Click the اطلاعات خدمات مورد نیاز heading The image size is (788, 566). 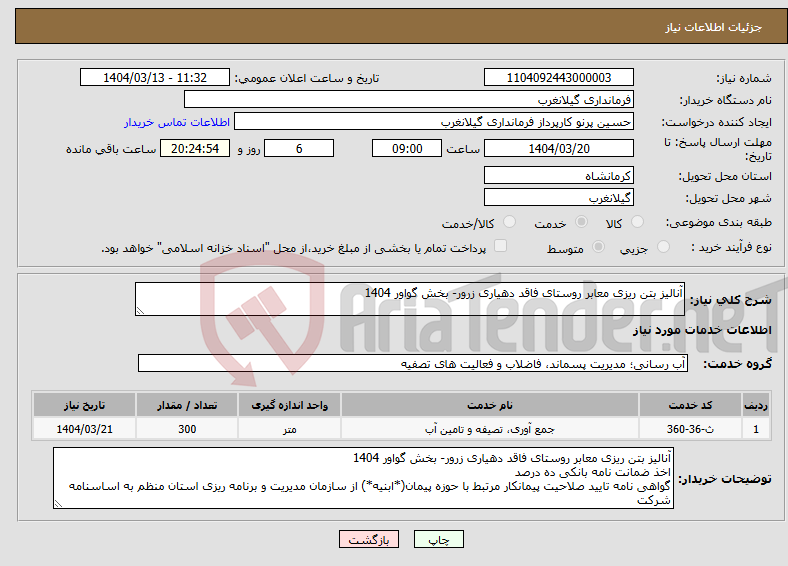tap(702, 330)
